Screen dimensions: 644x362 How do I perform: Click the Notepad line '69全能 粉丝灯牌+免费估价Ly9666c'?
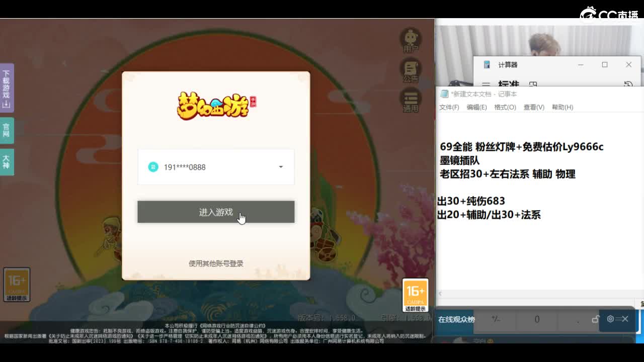[522, 147]
